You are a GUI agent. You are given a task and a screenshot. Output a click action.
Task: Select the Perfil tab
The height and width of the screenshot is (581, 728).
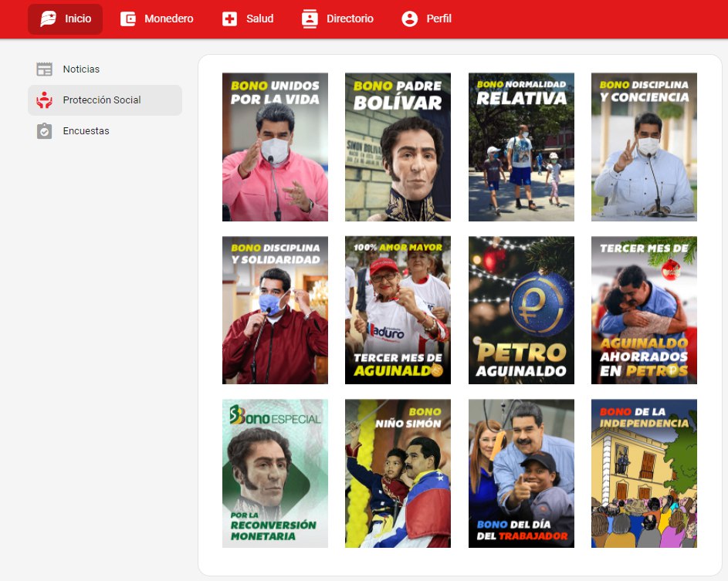pyautogui.click(x=427, y=19)
